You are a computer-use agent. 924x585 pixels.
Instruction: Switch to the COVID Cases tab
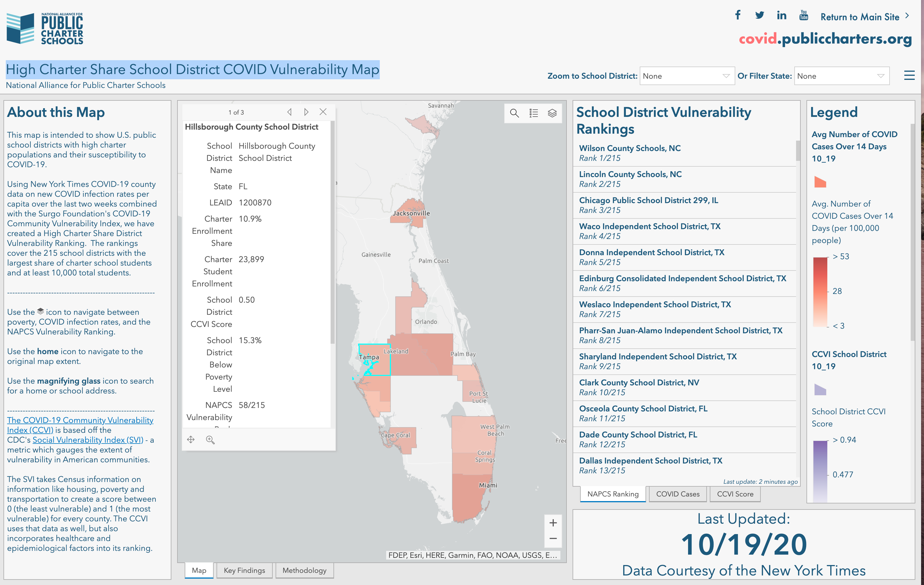[x=678, y=494]
